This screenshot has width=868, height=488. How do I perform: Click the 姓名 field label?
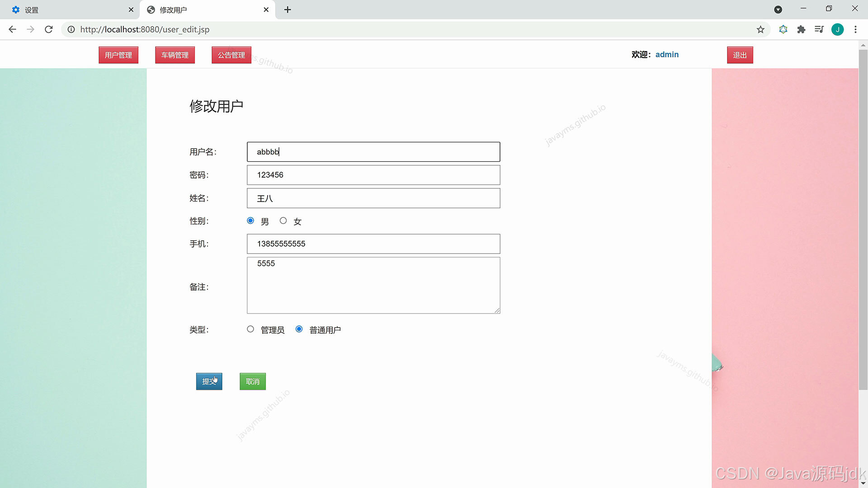click(x=199, y=198)
